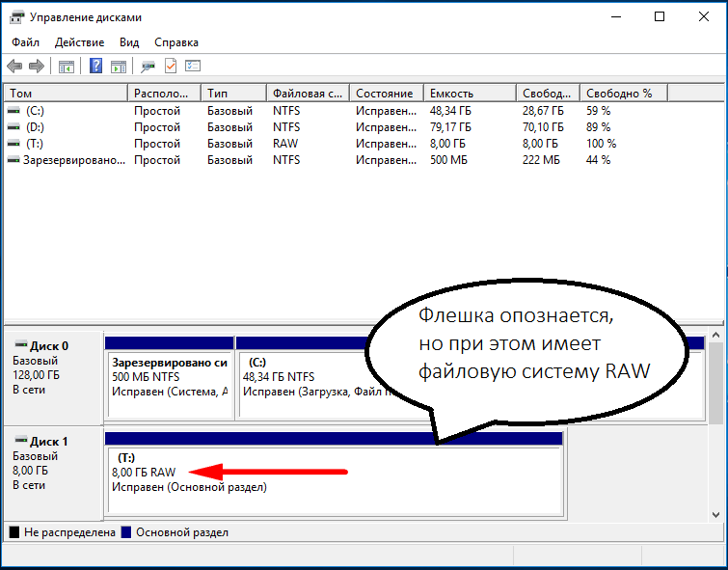Click the Forward arrow toolbar icon
Viewport: 728px width, 570px height.
coord(37,66)
